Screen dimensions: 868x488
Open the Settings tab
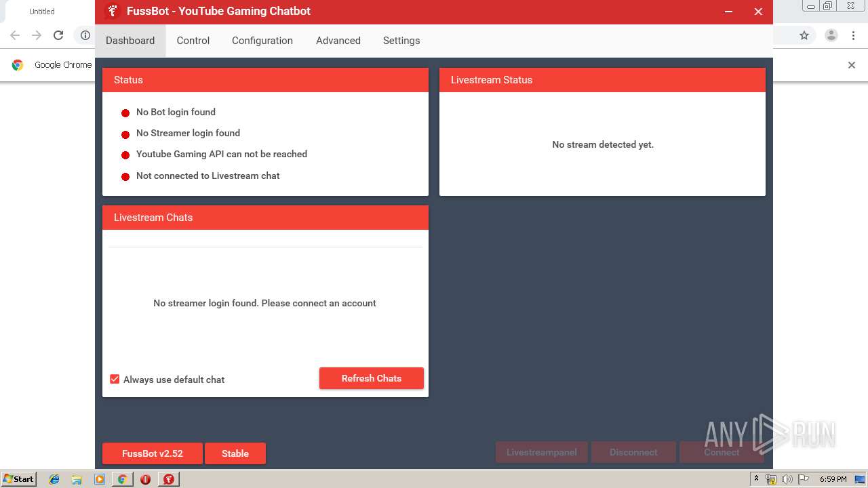(x=401, y=41)
